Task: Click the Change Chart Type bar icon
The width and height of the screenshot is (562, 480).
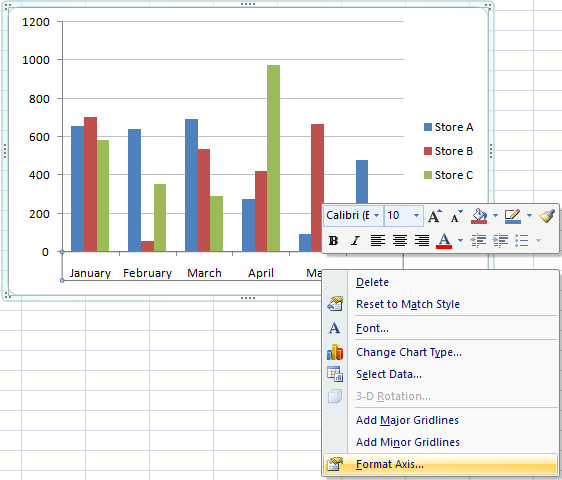Action: coord(335,352)
